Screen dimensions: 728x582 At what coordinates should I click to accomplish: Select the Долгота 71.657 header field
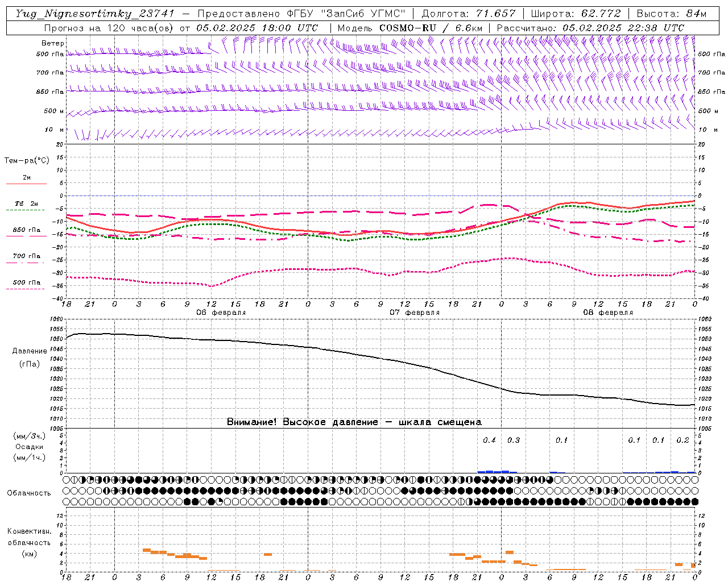[469, 14]
